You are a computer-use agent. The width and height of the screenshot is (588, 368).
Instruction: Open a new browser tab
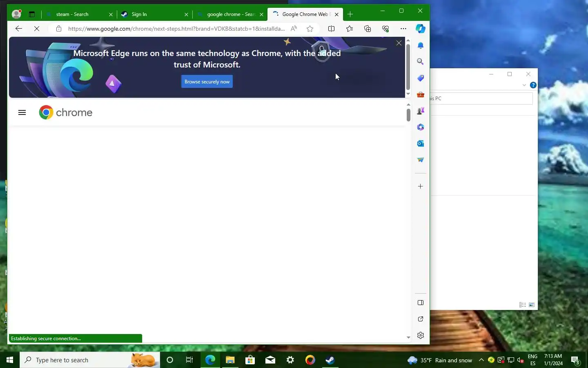[350, 14]
